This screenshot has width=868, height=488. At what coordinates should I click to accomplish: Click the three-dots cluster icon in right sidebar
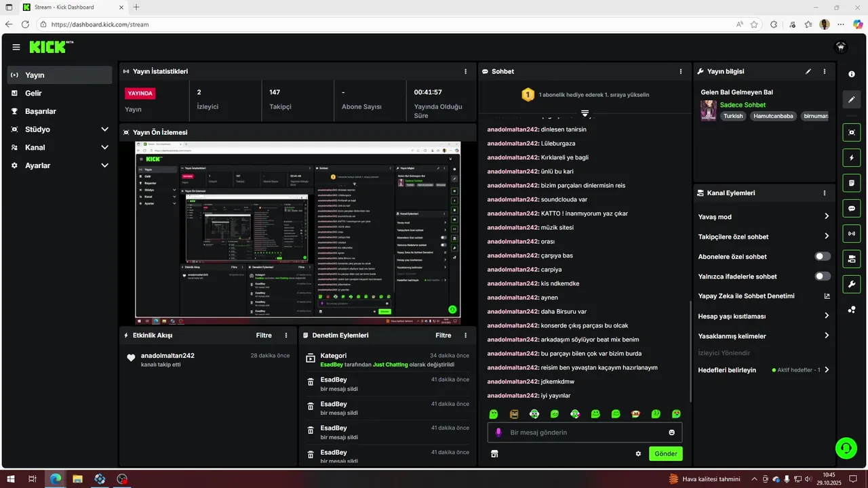[x=852, y=310]
